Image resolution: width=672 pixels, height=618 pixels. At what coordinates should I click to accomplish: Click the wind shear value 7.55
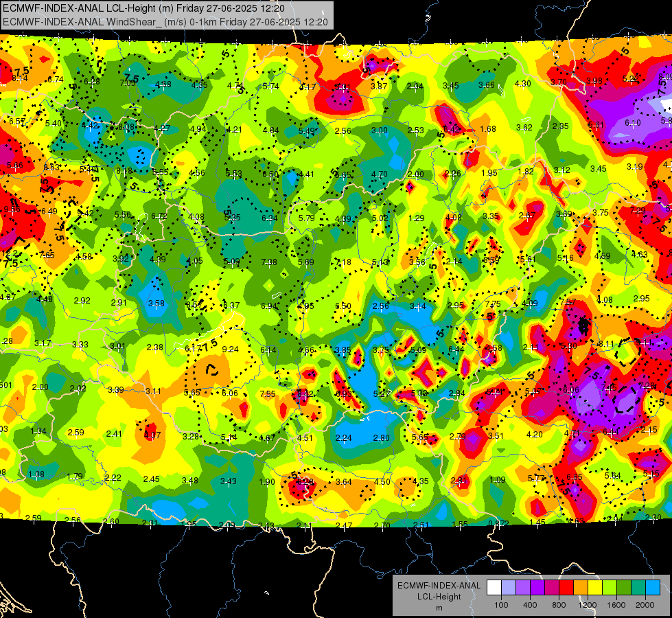click(x=268, y=393)
